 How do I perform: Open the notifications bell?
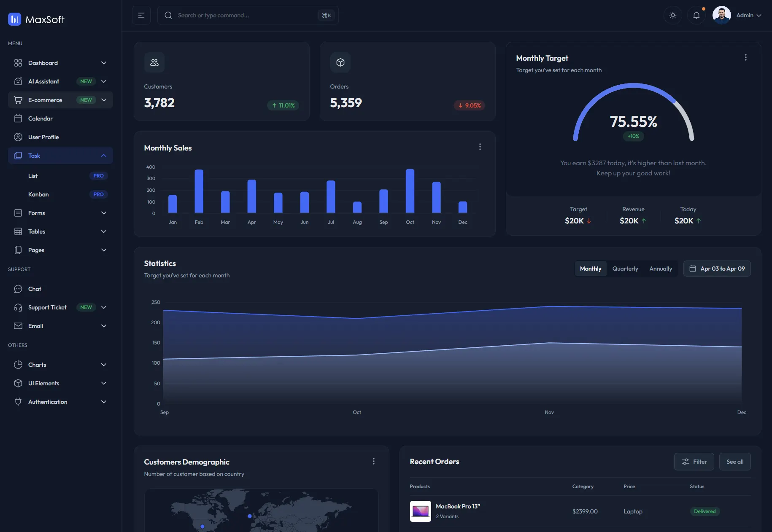[696, 15]
